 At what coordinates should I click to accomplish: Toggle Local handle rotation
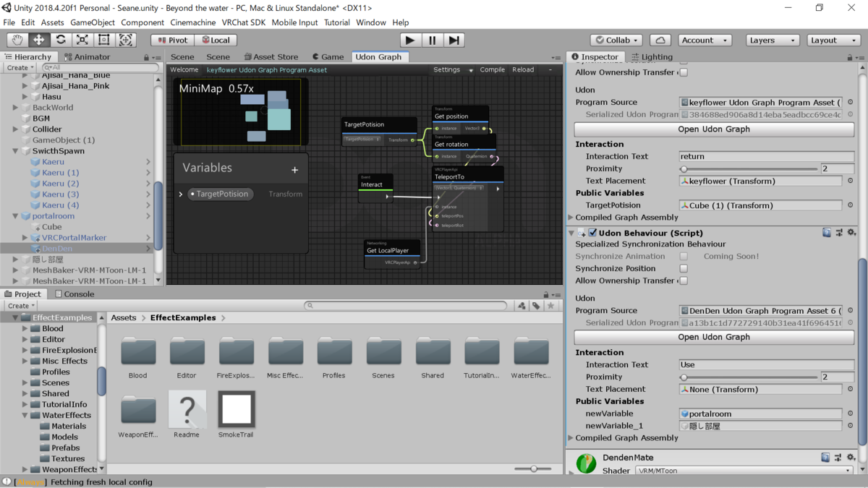tap(216, 40)
